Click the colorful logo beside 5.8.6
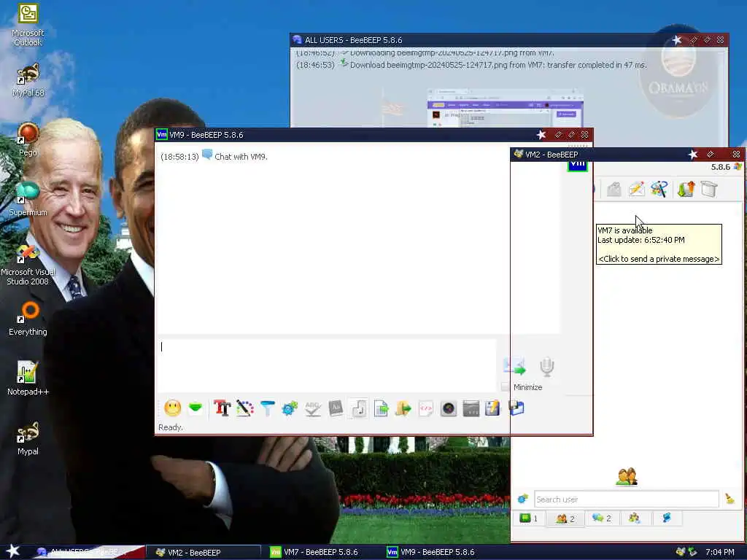The image size is (747, 560). click(x=738, y=167)
